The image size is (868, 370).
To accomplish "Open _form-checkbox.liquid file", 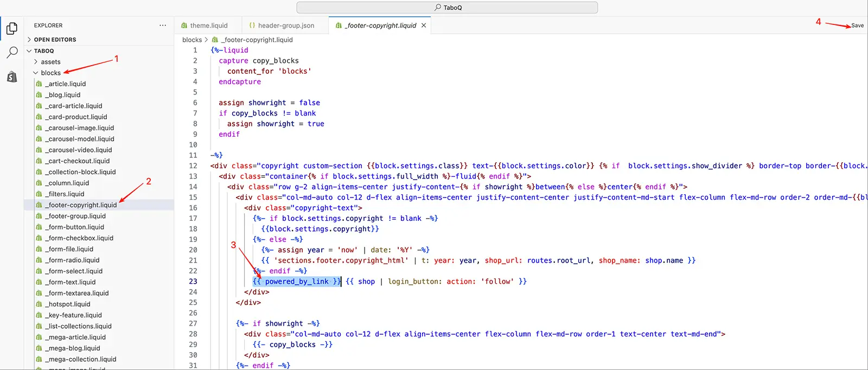I will pyautogui.click(x=79, y=238).
